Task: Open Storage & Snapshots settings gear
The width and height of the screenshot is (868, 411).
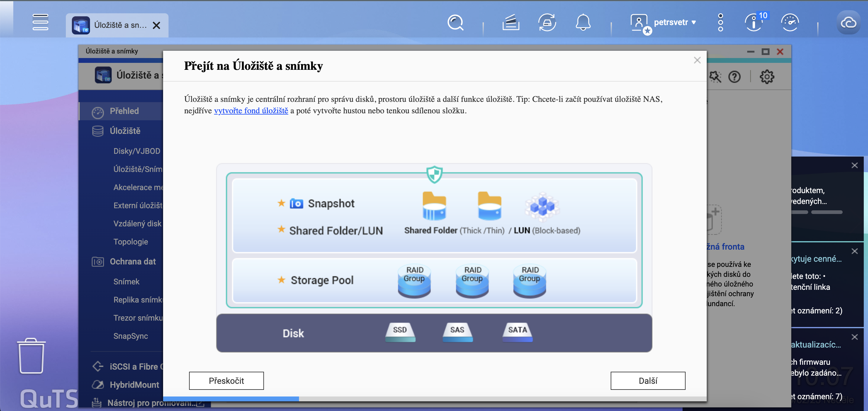Action: point(767,76)
